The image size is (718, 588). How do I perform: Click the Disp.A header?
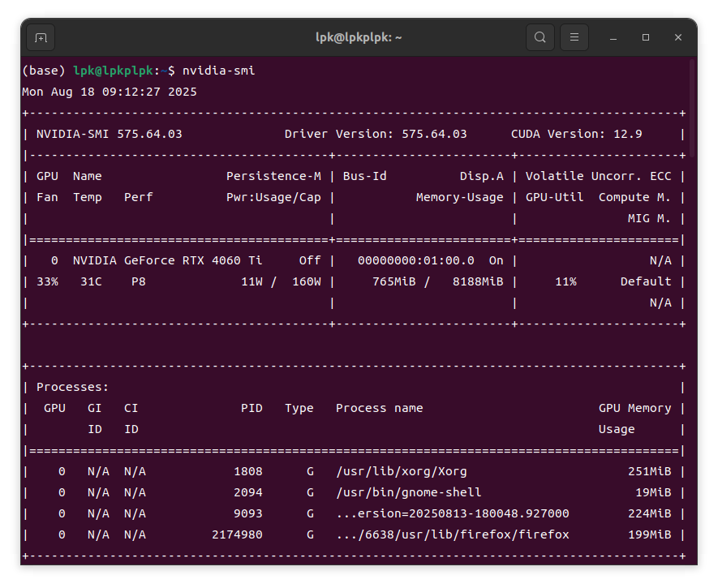pos(481,176)
